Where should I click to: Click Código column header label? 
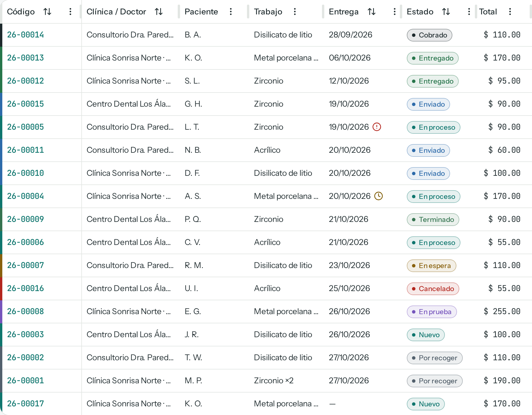click(x=21, y=12)
